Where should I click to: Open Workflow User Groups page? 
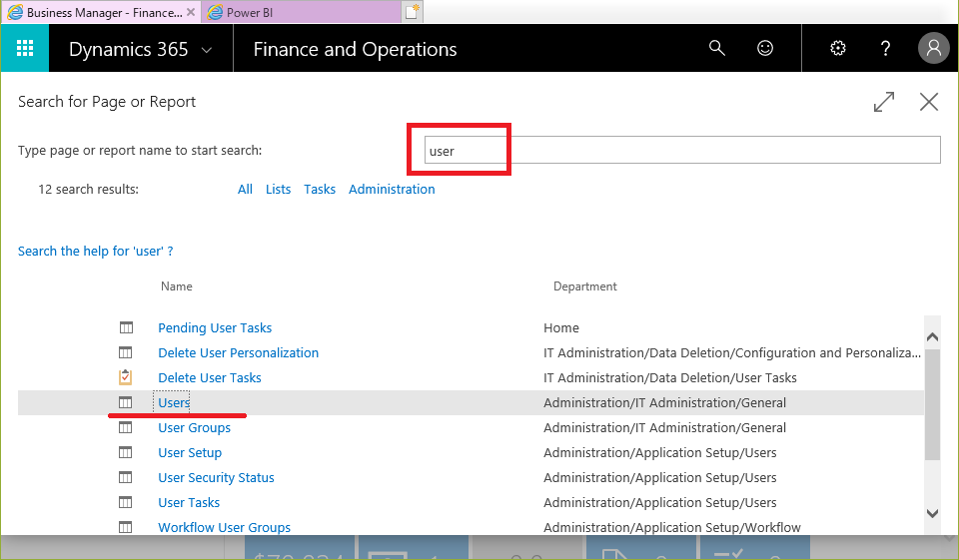(x=225, y=528)
